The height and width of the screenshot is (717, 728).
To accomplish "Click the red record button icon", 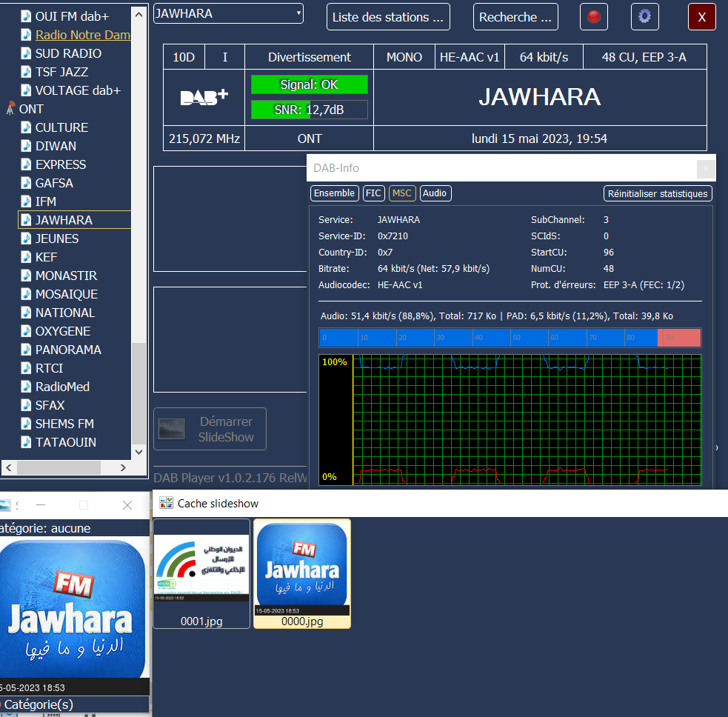I will click(594, 17).
